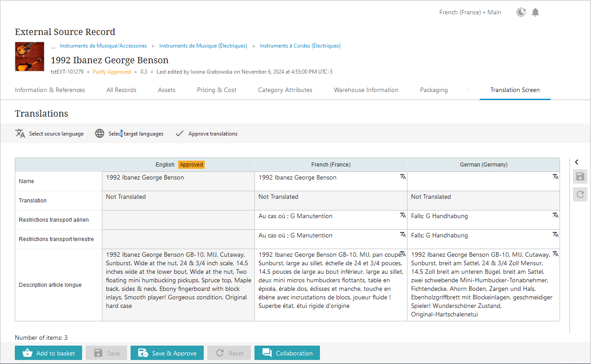Click the guitar product thumbnail
The height and width of the screenshot is (364, 591).
(30, 57)
